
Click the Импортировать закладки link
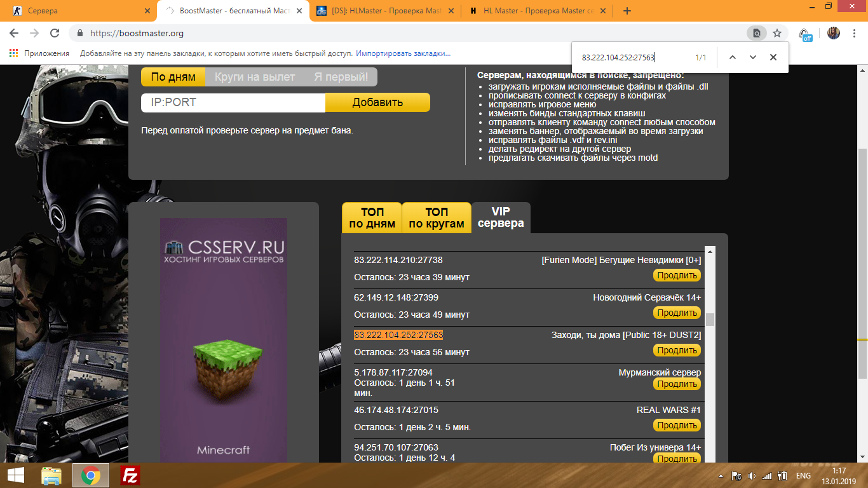403,53
